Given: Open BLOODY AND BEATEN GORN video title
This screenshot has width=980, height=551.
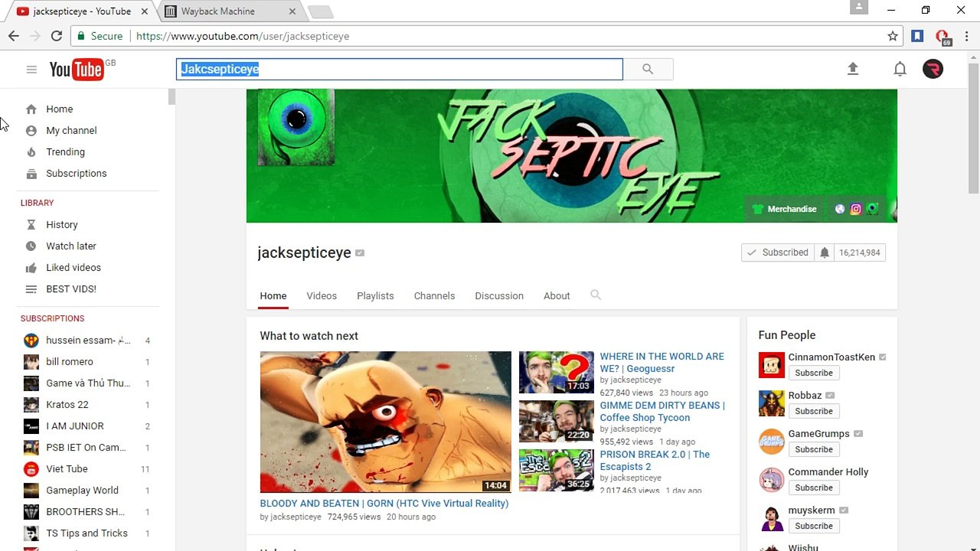Looking at the screenshot, I should pos(384,504).
